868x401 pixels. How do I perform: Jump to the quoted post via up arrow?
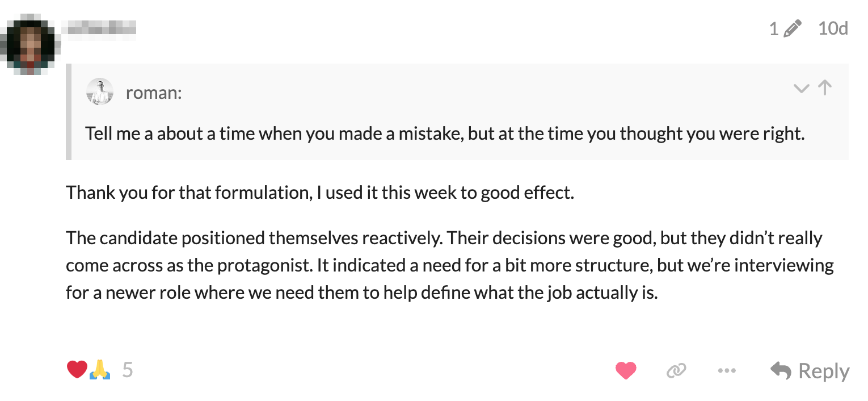point(825,87)
